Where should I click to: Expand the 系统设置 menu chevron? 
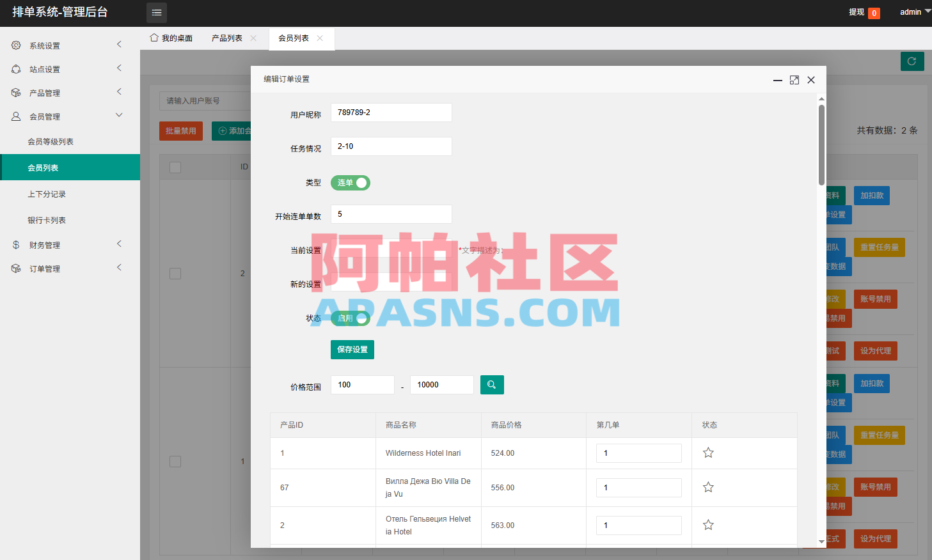(119, 44)
